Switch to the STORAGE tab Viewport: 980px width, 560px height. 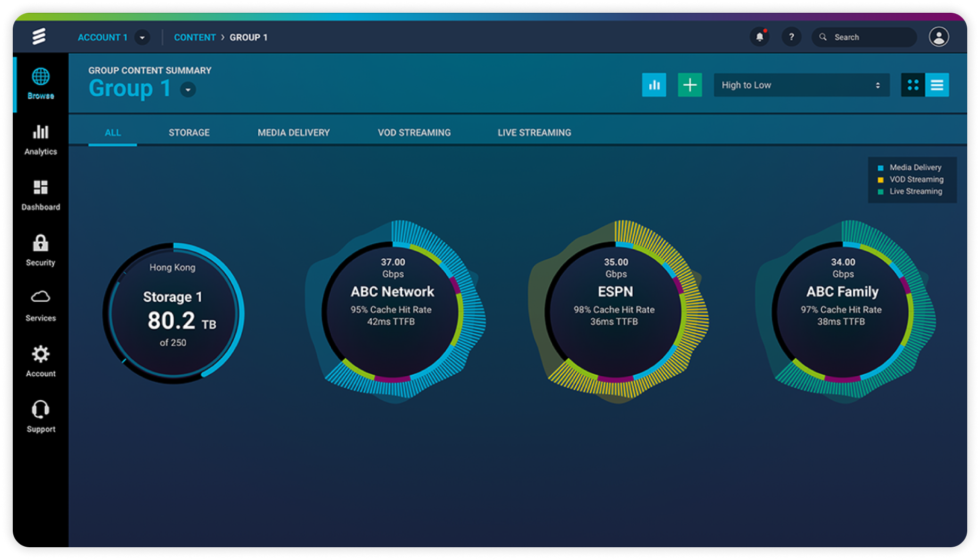[189, 133]
